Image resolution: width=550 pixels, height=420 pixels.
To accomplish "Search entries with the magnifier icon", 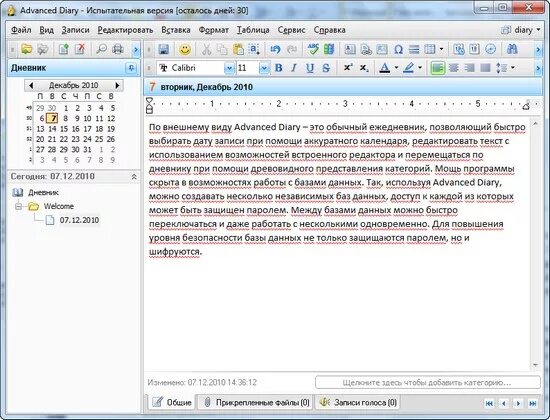I will pos(101,49).
